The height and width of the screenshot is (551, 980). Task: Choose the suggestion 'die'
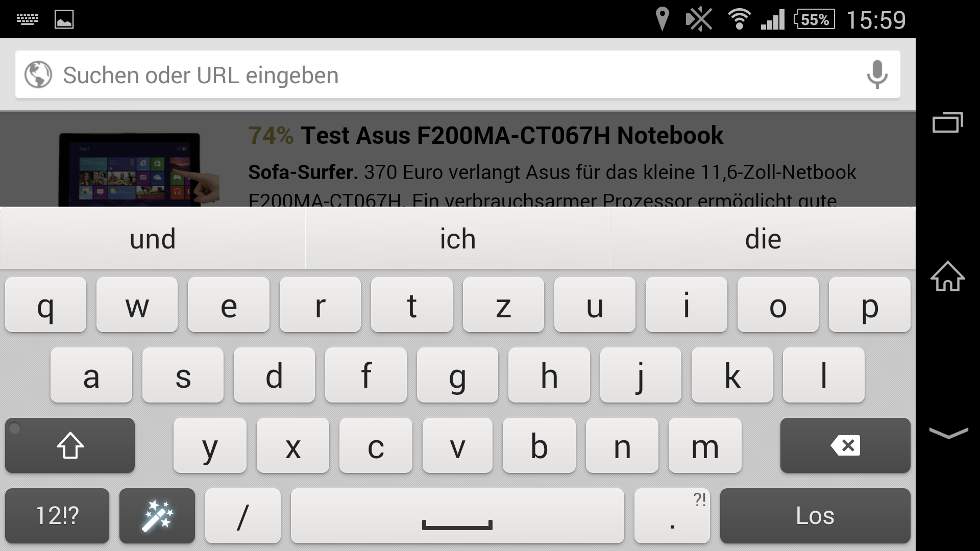click(763, 239)
